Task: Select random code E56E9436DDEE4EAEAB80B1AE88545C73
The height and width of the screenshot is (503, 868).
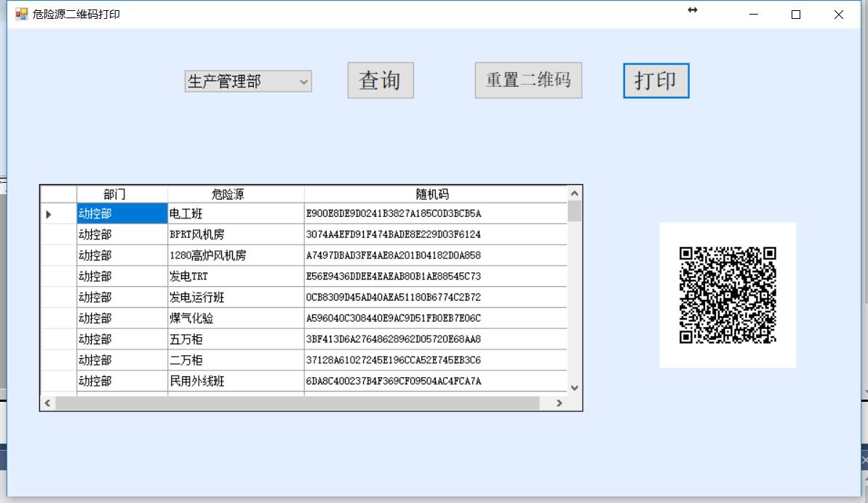Action: [x=436, y=277]
